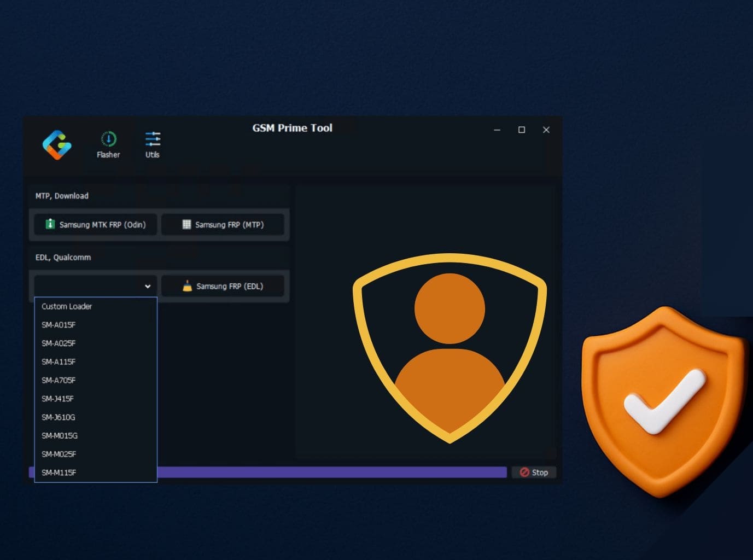The width and height of the screenshot is (753, 560).
Task: Click the GSM Prime Tool logo icon
Action: pos(57,145)
